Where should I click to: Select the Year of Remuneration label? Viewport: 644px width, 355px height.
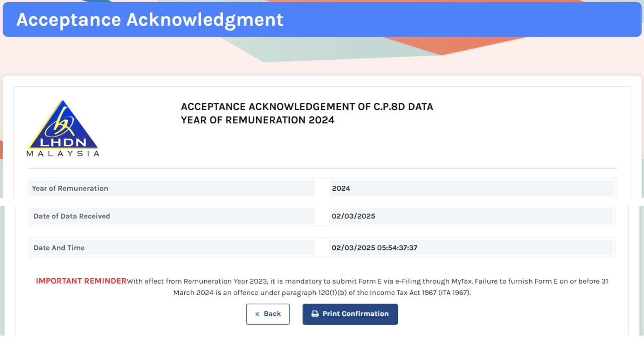(70, 188)
